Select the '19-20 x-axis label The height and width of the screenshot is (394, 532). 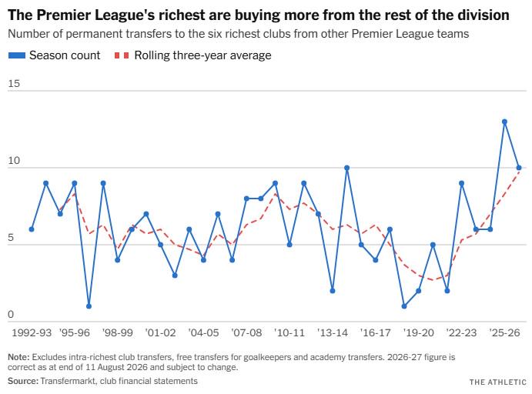coord(418,332)
